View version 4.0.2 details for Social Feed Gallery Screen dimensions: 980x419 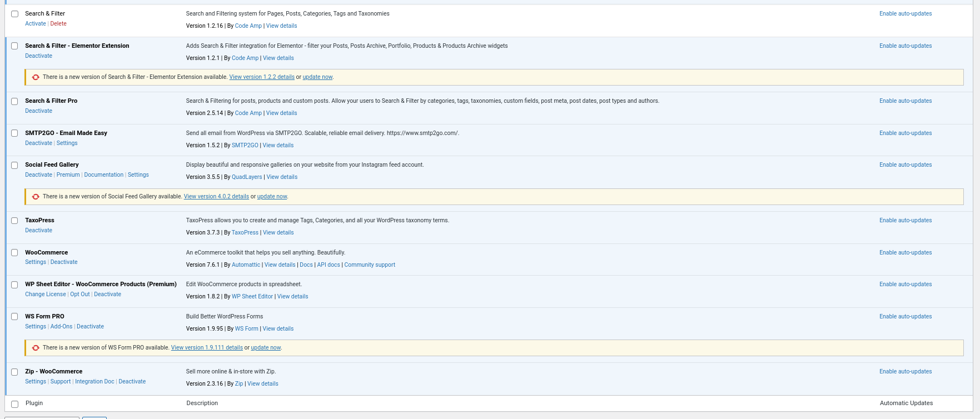216,197
